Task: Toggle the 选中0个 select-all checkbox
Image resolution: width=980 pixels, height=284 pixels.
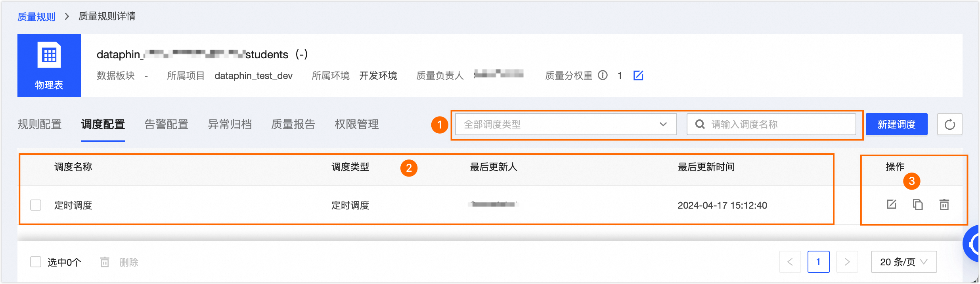Action: 36,262
